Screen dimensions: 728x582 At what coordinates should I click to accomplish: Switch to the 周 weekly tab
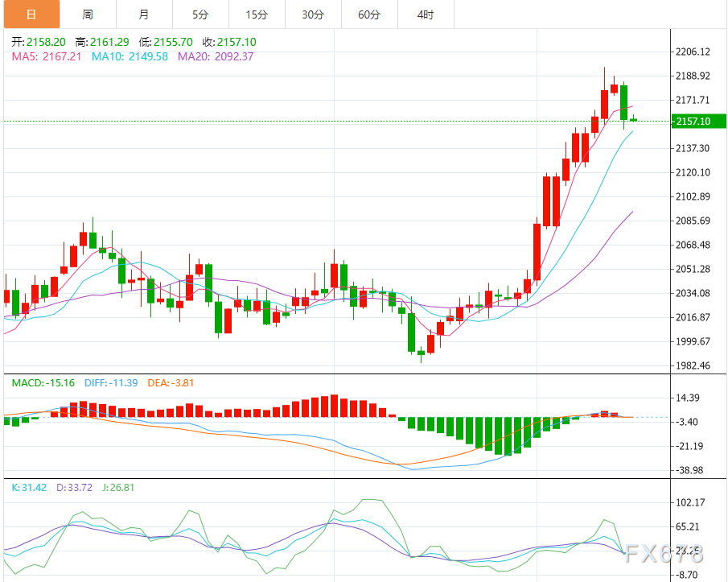pos(88,14)
